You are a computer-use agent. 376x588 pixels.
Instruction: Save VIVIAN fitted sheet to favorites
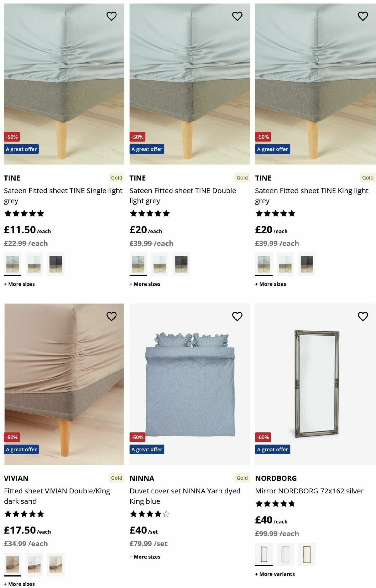point(112,316)
